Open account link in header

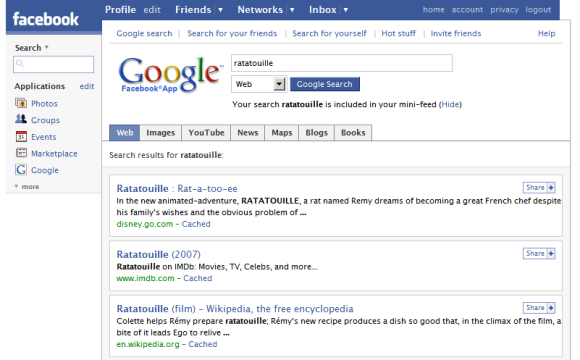(x=467, y=10)
